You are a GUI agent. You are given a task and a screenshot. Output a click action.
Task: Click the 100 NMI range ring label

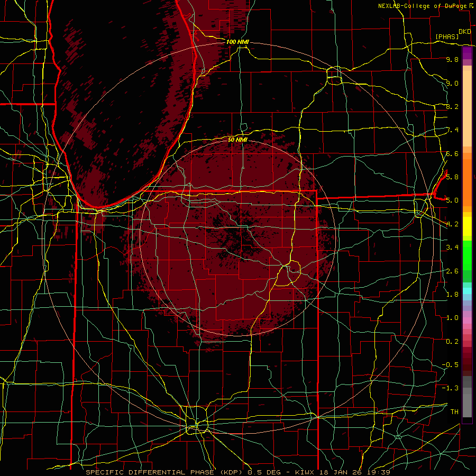coord(237,42)
